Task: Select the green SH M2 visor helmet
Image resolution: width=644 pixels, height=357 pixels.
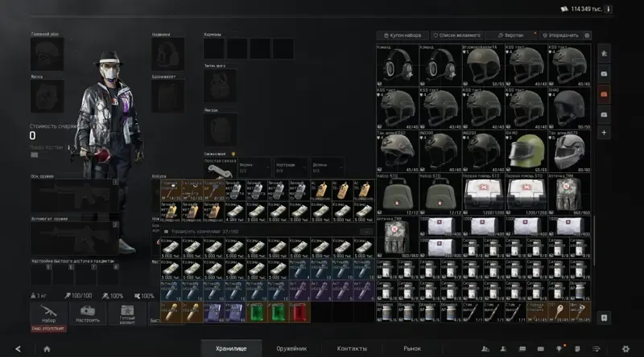Action: click(526, 151)
